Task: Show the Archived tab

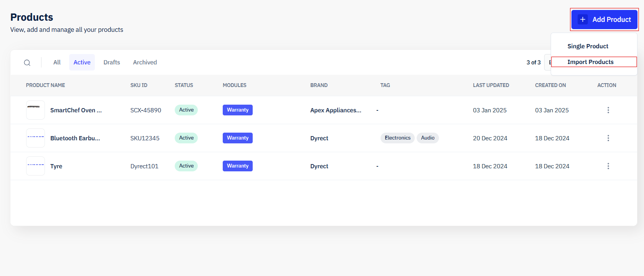Action: 145,62
